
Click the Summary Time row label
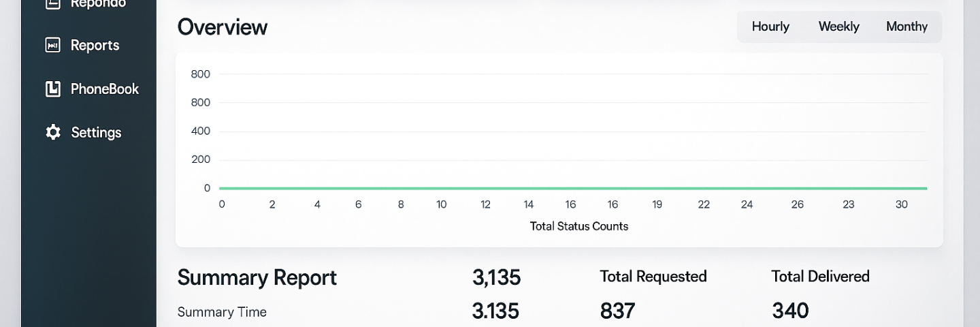[222, 312]
